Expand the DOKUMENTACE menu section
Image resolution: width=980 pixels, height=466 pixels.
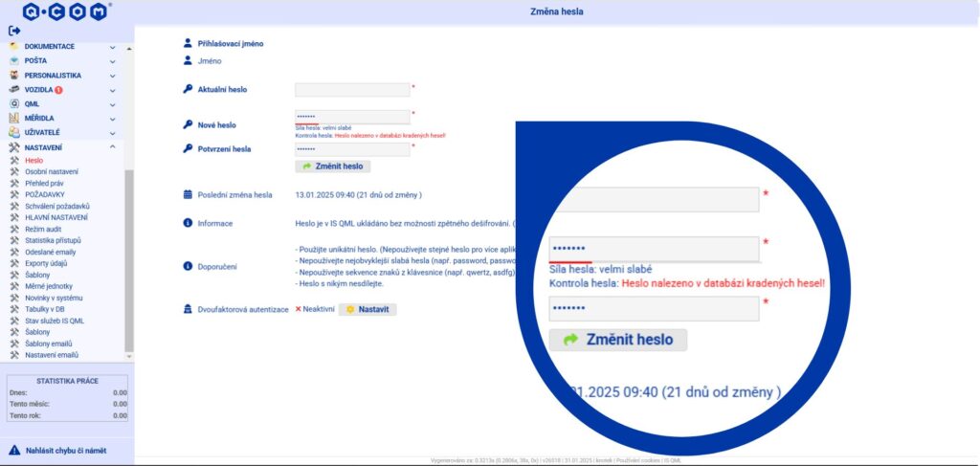pos(112,46)
